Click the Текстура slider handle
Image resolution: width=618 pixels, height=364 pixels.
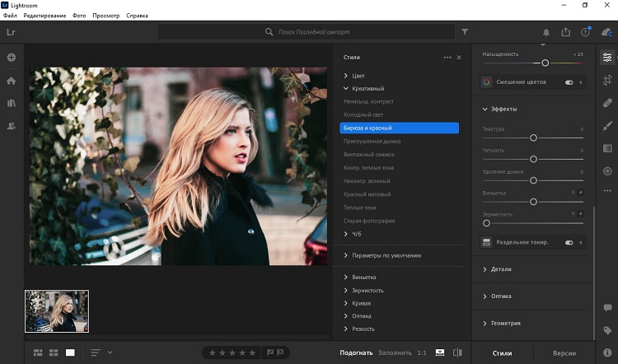point(533,138)
